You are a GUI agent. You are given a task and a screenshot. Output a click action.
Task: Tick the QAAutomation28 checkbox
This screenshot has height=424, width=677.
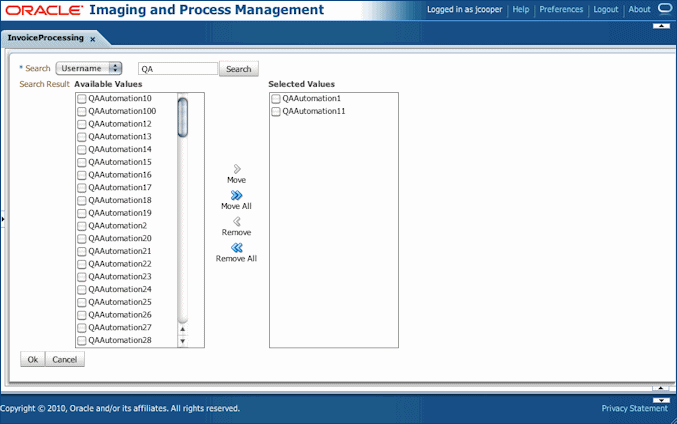(x=82, y=340)
